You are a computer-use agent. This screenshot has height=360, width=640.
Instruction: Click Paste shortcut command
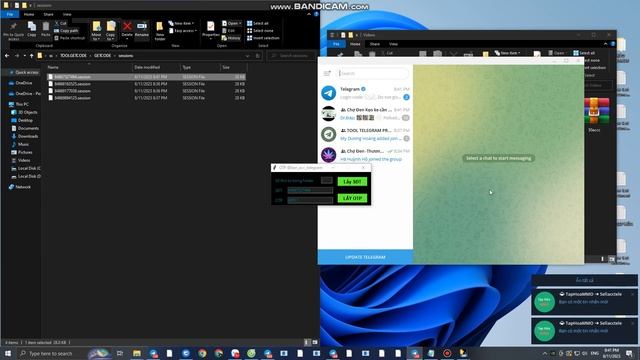tap(69, 38)
